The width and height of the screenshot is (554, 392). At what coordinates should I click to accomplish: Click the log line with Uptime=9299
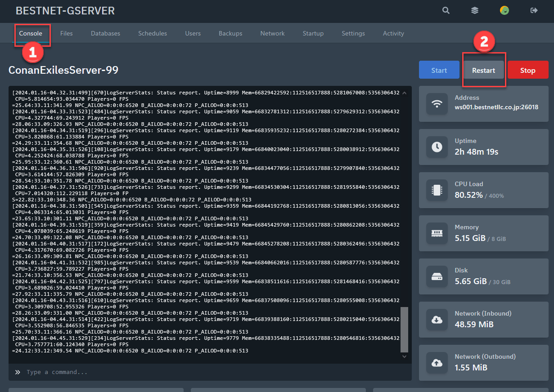[206, 187]
